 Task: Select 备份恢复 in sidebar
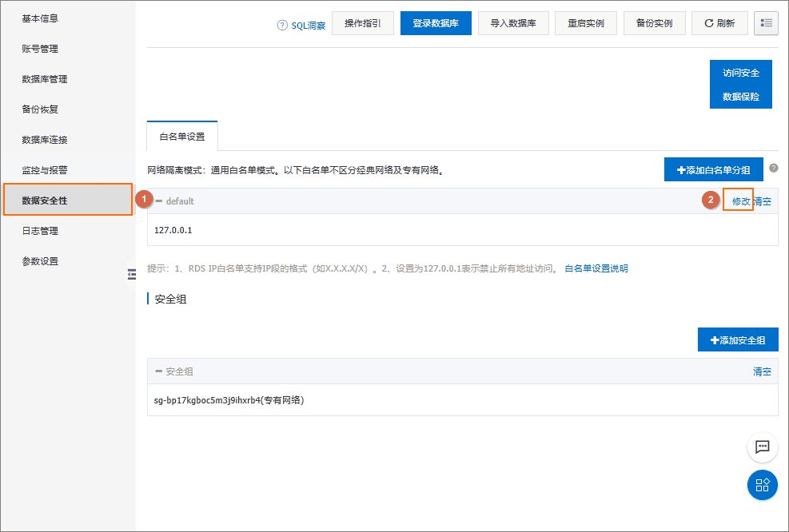pos(40,109)
